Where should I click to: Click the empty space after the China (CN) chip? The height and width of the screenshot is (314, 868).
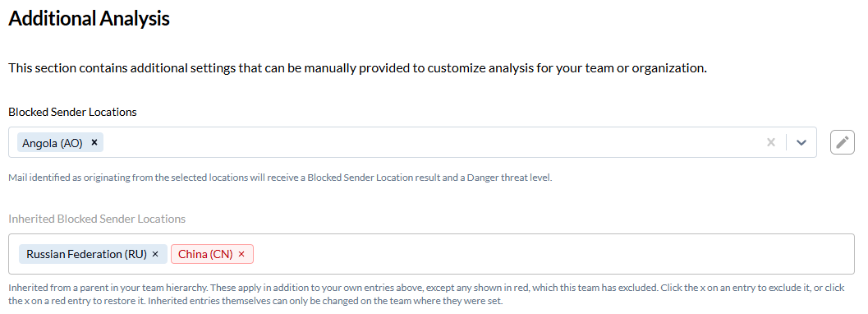pyautogui.click(x=553, y=254)
